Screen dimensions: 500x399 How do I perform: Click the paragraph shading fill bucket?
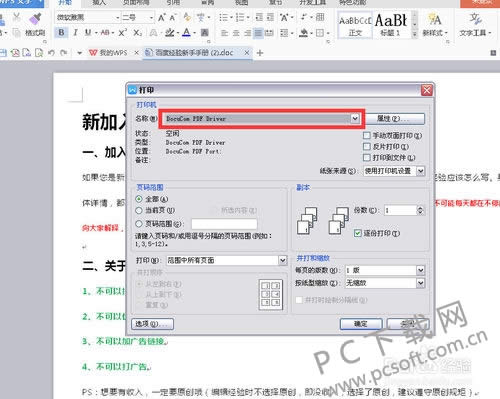click(x=303, y=33)
